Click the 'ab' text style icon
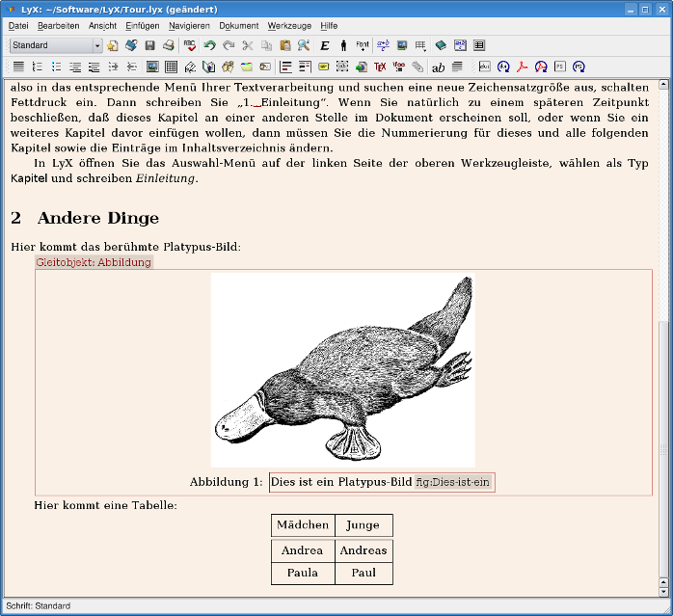The width and height of the screenshot is (673, 616). 439,67
